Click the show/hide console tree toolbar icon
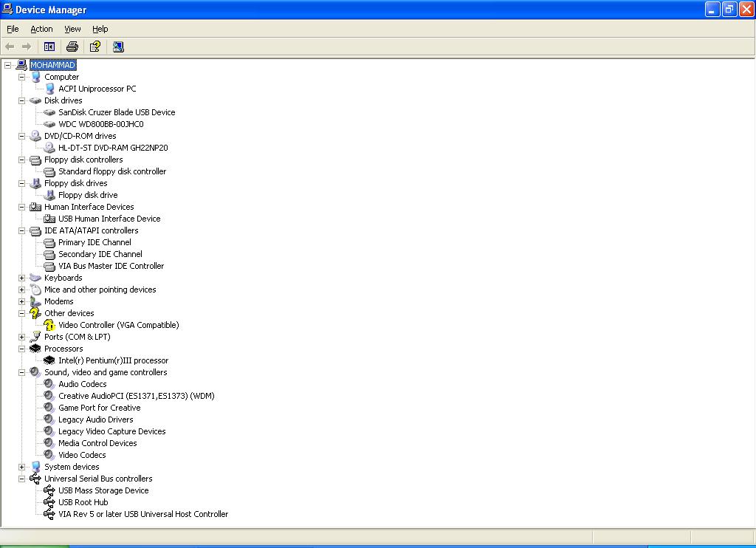Screen dimensions: 756x548 [x=49, y=47]
